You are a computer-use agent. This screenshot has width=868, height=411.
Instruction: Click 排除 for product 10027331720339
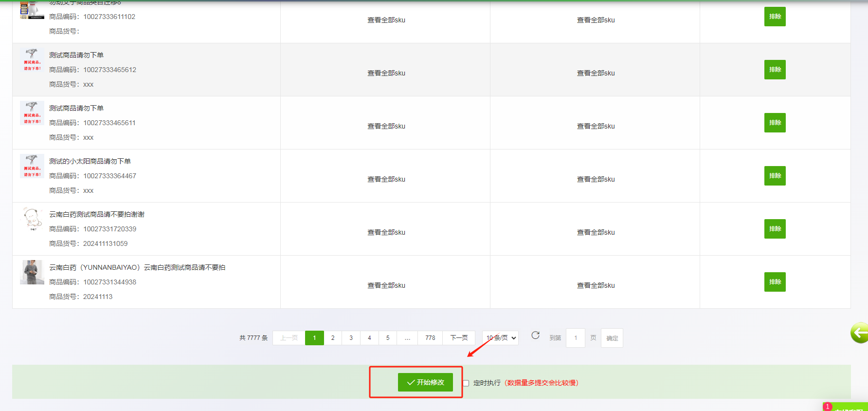(x=775, y=229)
